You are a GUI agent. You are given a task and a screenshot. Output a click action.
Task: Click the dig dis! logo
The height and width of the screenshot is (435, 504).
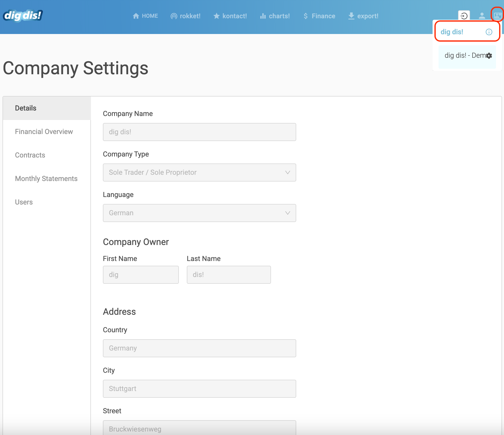[x=23, y=15]
